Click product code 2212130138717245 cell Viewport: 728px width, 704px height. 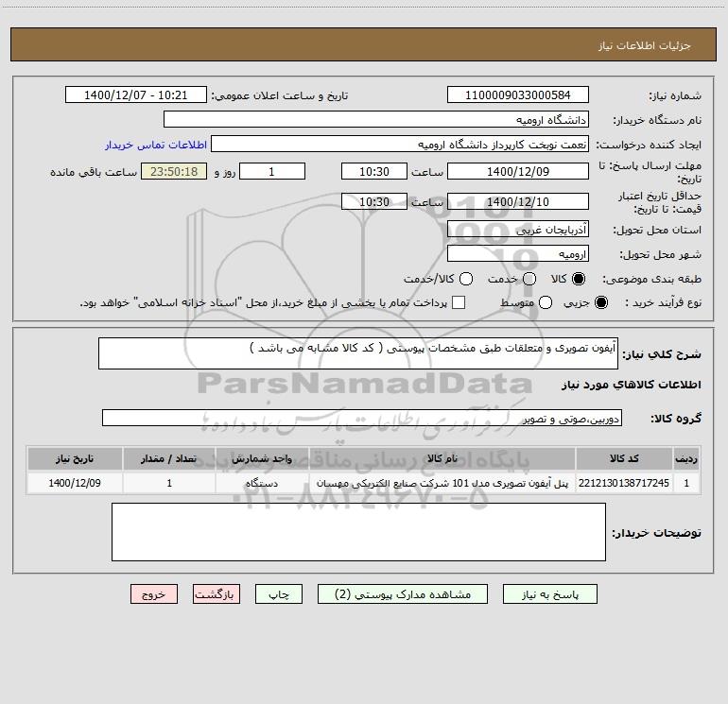click(x=624, y=483)
